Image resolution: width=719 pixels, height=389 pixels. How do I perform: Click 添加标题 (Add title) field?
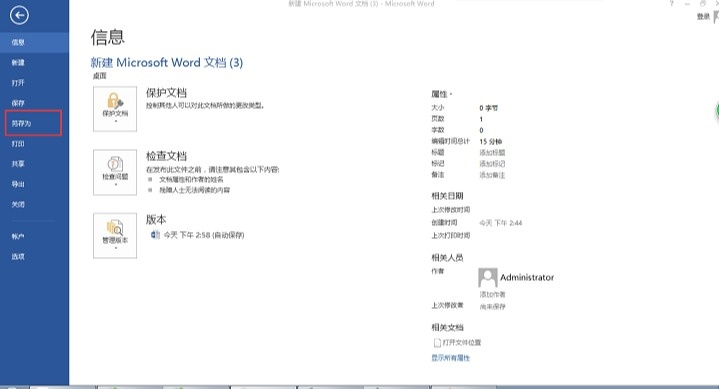click(492, 152)
